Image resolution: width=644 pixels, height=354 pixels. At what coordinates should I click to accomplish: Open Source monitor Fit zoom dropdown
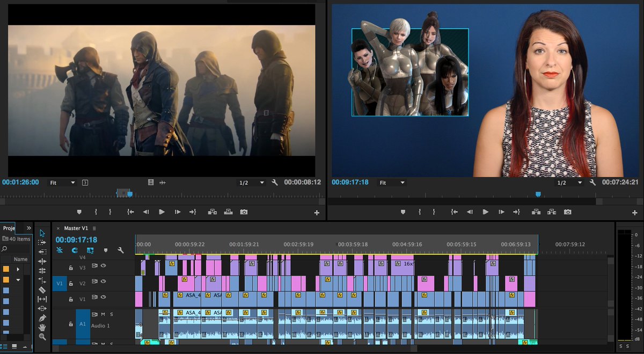[63, 183]
